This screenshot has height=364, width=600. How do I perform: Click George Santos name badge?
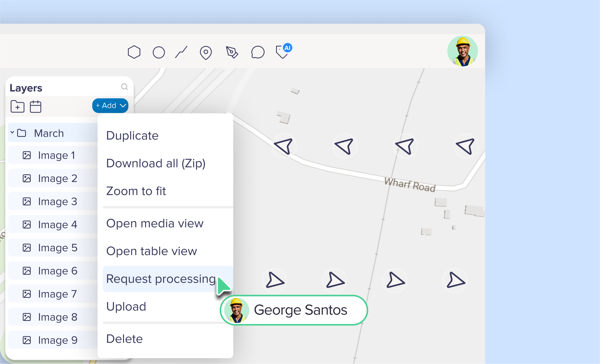294,310
